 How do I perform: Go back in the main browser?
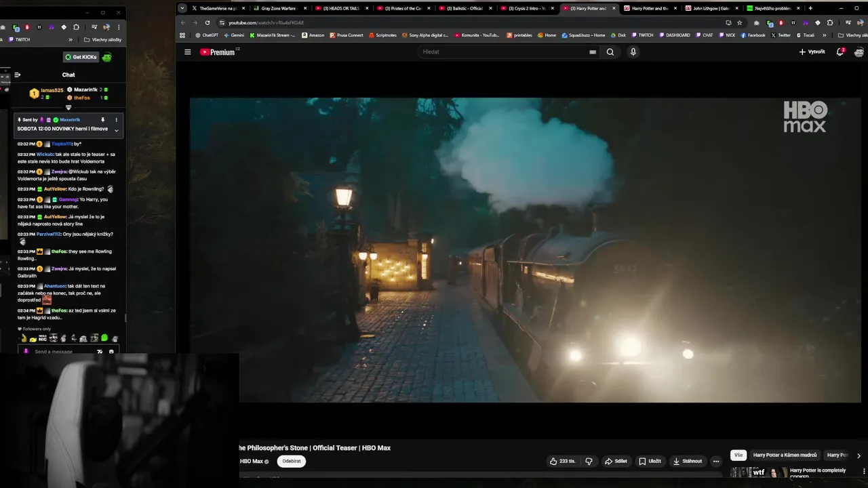(x=183, y=22)
